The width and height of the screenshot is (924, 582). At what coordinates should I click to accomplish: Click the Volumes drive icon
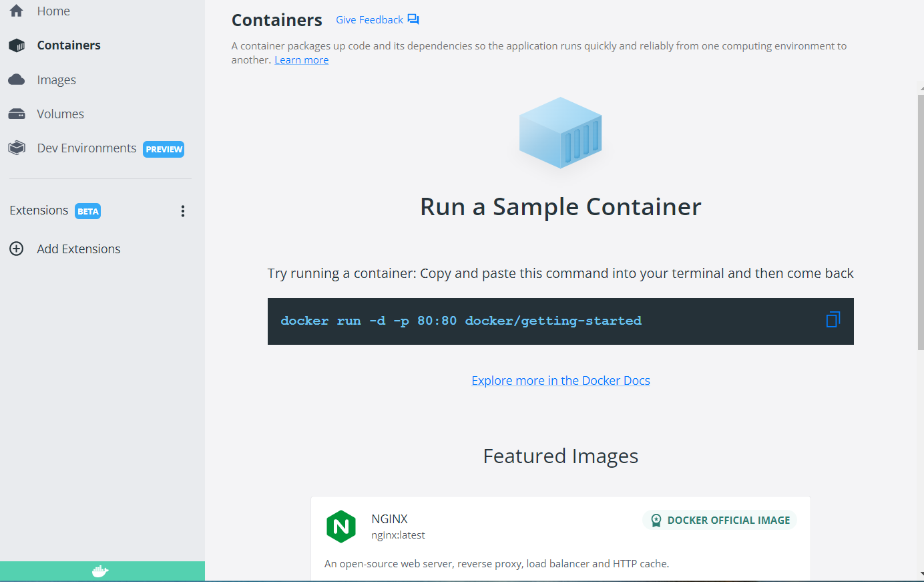(x=17, y=114)
